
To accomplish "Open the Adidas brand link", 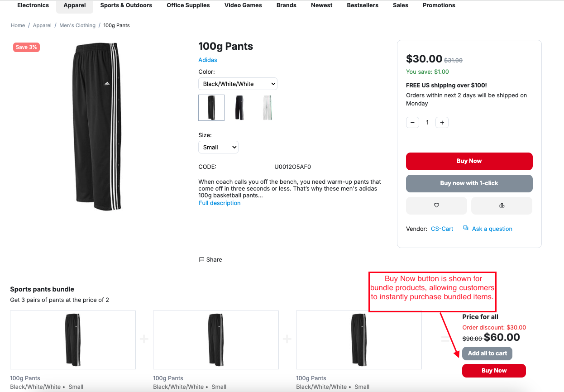I will [x=208, y=60].
